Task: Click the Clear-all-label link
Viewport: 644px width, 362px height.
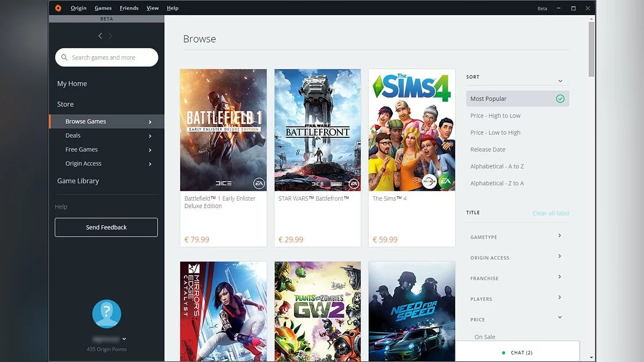Action: (x=551, y=213)
